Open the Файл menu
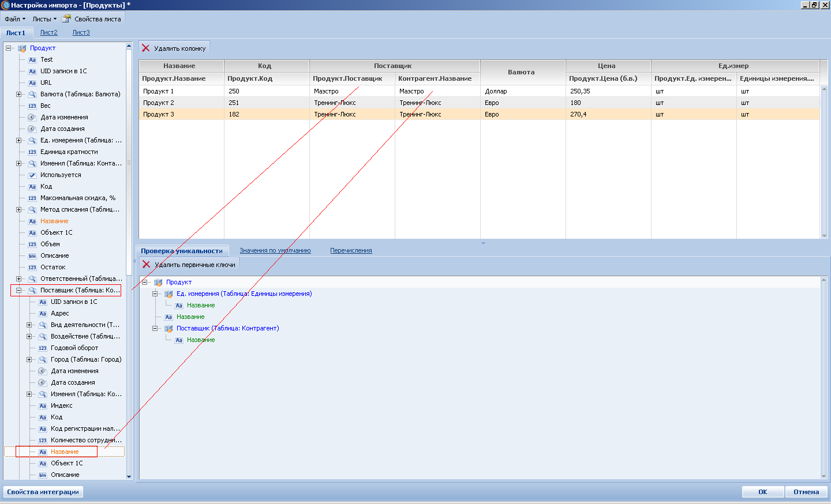The image size is (831, 504). pyautogui.click(x=15, y=19)
